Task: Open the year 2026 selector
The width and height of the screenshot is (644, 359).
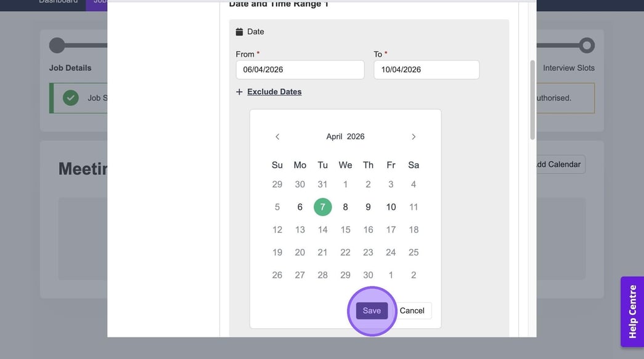Action: point(356,137)
